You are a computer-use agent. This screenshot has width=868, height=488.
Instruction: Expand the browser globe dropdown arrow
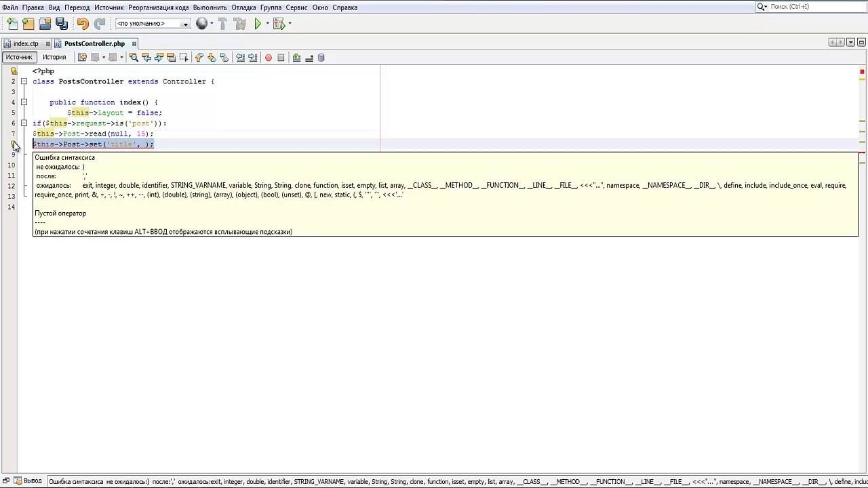pos(211,24)
